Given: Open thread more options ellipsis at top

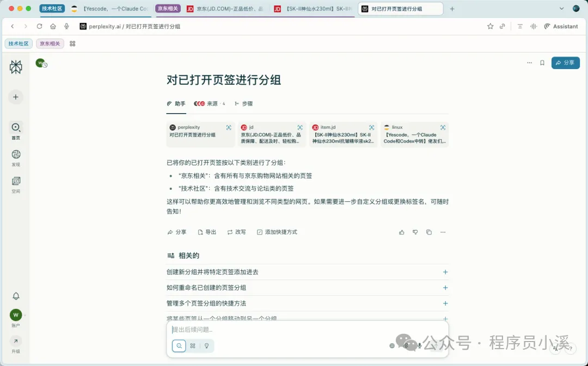Looking at the screenshot, I should pos(529,63).
